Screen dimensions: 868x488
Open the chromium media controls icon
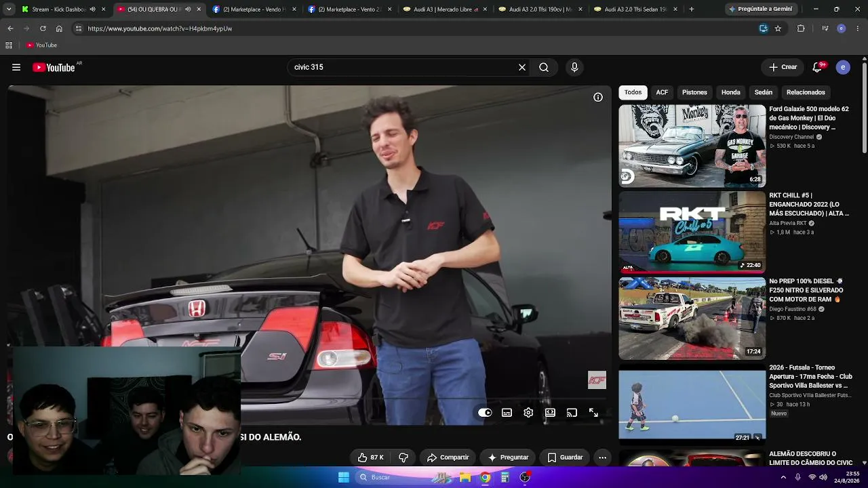click(825, 28)
